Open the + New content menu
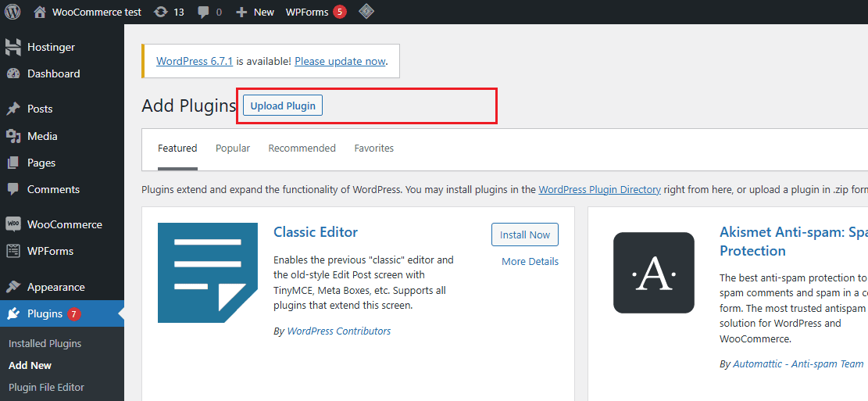The height and width of the screenshot is (401, 868). point(255,12)
